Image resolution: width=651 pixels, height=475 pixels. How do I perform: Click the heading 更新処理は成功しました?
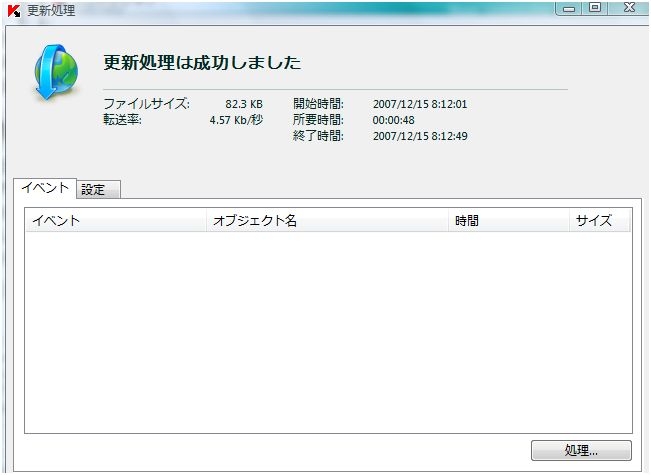click(202, 63)
